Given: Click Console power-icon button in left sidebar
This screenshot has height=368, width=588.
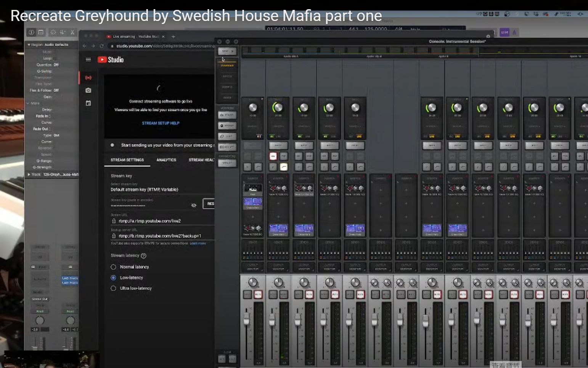Looking at the screenshot, I should pyautogui.click(x=227, y=115).
